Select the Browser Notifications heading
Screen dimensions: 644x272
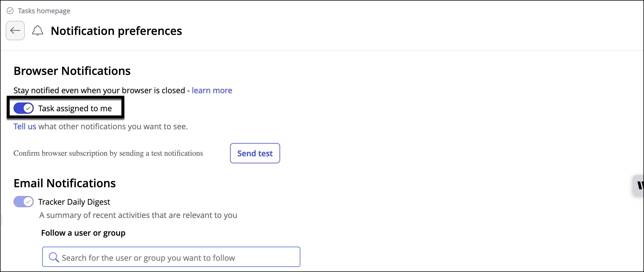click(x=72, y=71)
